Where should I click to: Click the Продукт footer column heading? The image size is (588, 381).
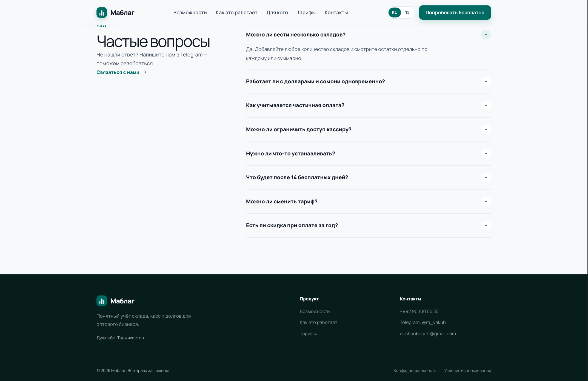(x=309, y=299)
